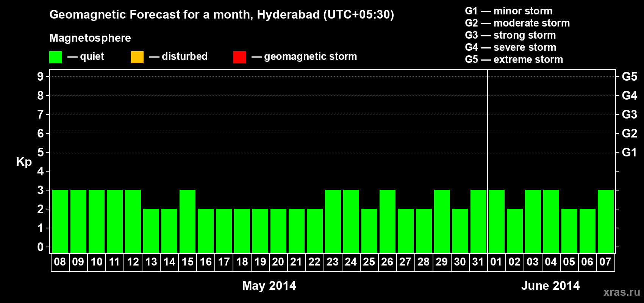Image resolution: width=644 pixels, height=303 pixels.
Task: Click the green bar for May 13
Action: click(x=151, y=231)
